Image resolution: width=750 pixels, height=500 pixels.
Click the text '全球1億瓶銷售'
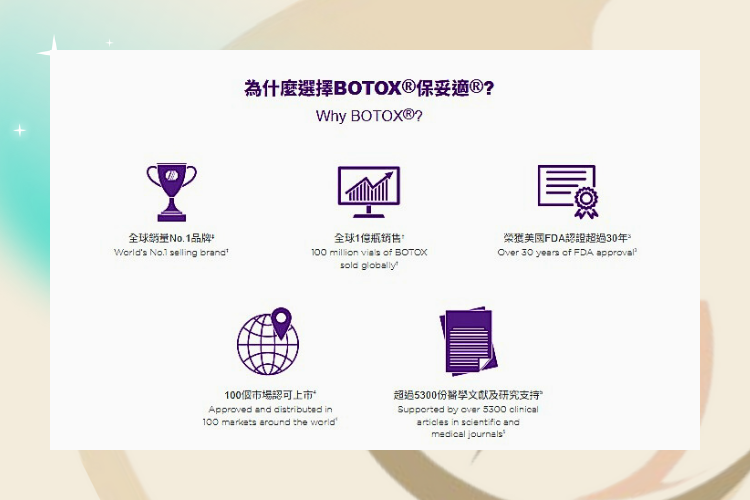[x=369, y=238]
